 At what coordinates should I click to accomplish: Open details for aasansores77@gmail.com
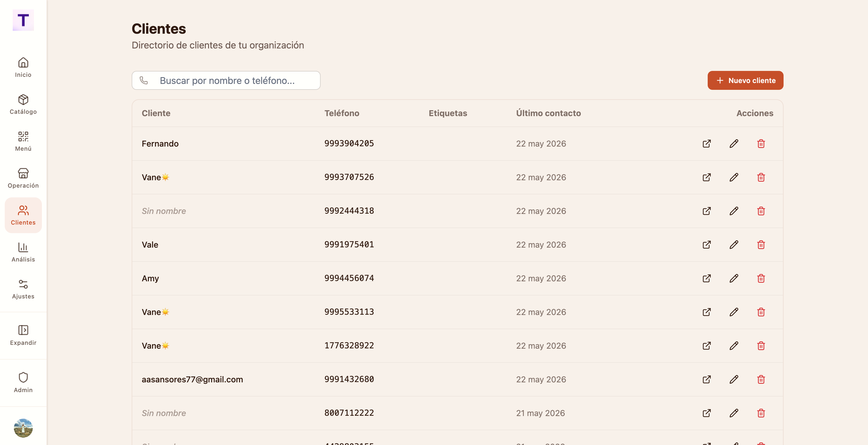click(x=707, y=380)
